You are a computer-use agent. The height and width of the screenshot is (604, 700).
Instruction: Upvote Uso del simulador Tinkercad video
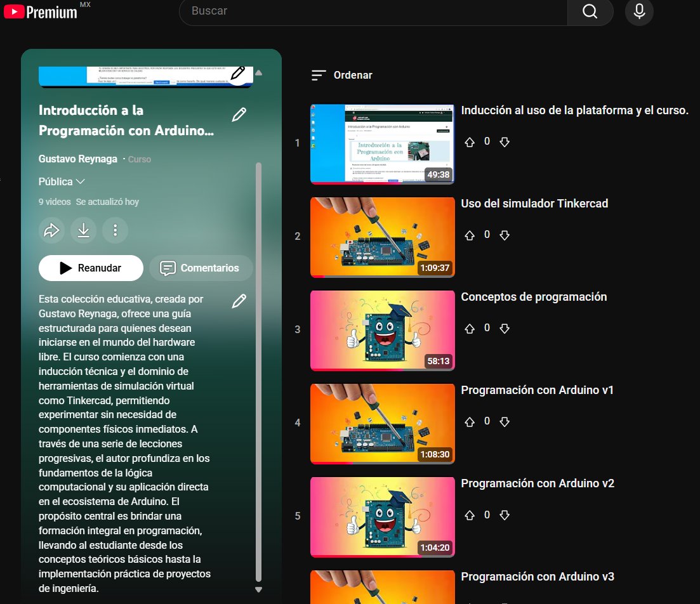pyautogui.click(x=470, y=235)
